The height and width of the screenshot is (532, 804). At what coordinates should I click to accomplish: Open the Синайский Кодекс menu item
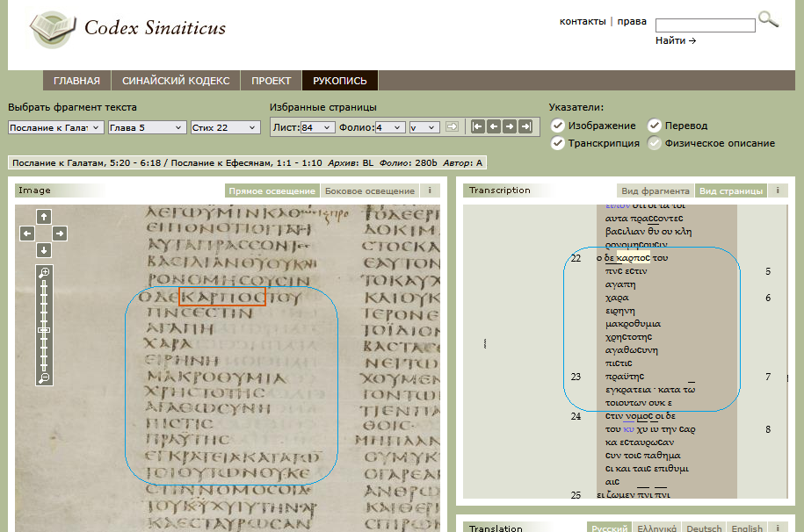click(x=175, y=81)
